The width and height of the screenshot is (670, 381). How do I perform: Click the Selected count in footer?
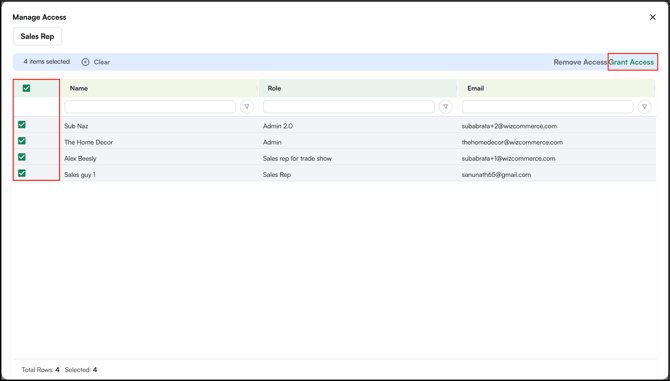(x=81, y=370)
